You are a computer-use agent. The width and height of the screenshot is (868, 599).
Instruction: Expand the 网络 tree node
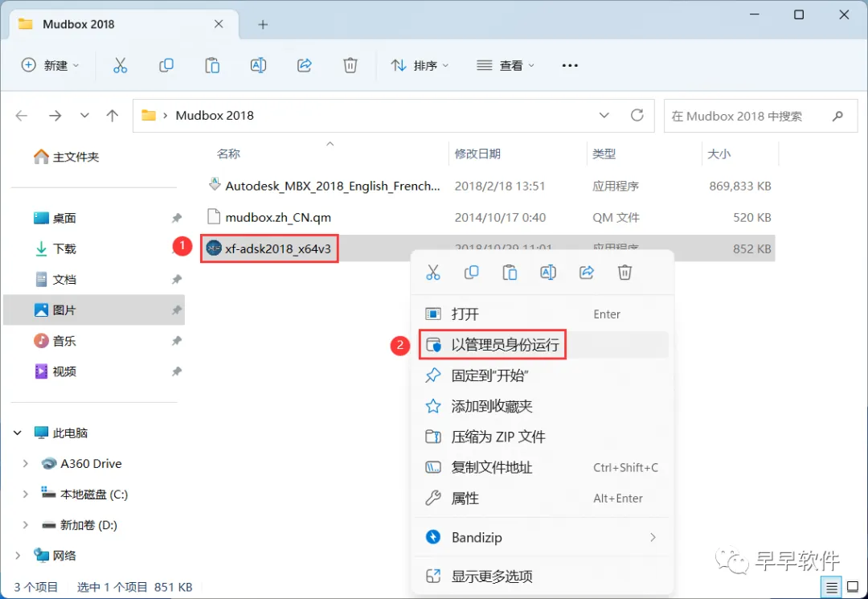[18, 556]
